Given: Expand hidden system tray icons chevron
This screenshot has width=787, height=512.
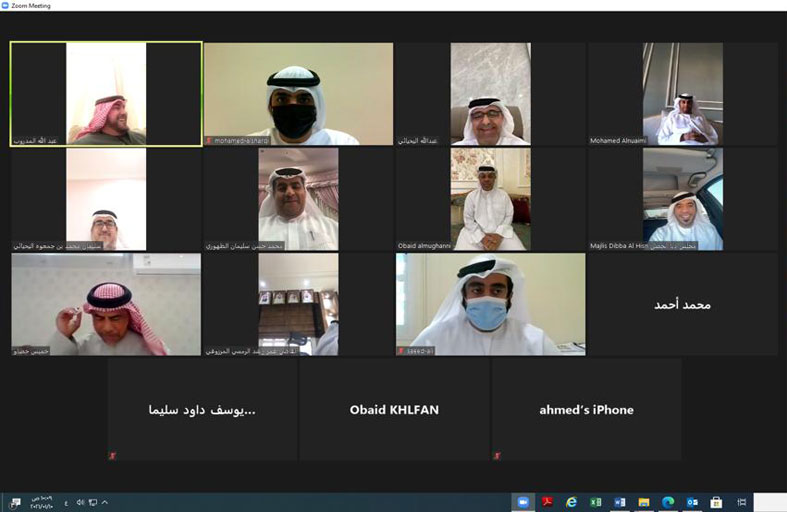Looking at the screenshot, I should [x=104, y=502].
